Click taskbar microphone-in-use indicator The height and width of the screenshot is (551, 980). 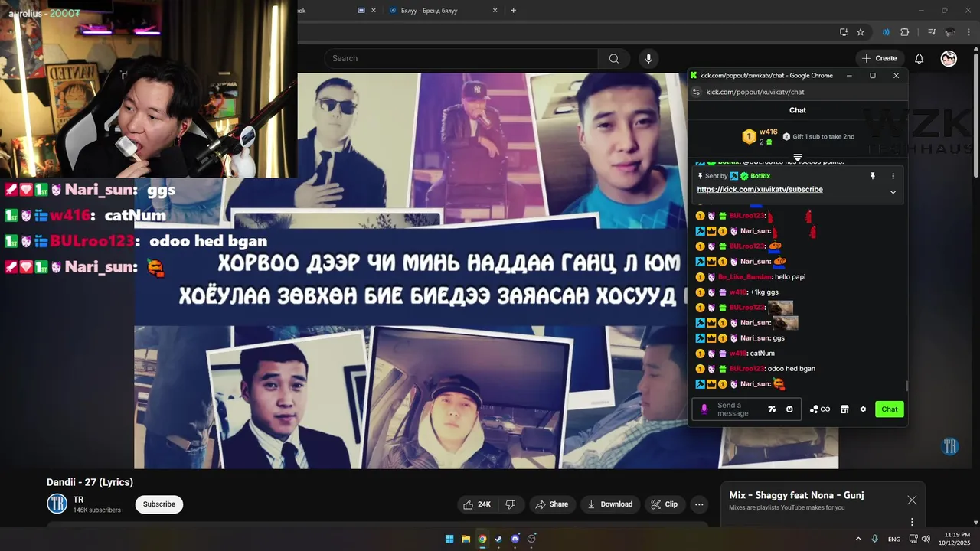[875, 539]
